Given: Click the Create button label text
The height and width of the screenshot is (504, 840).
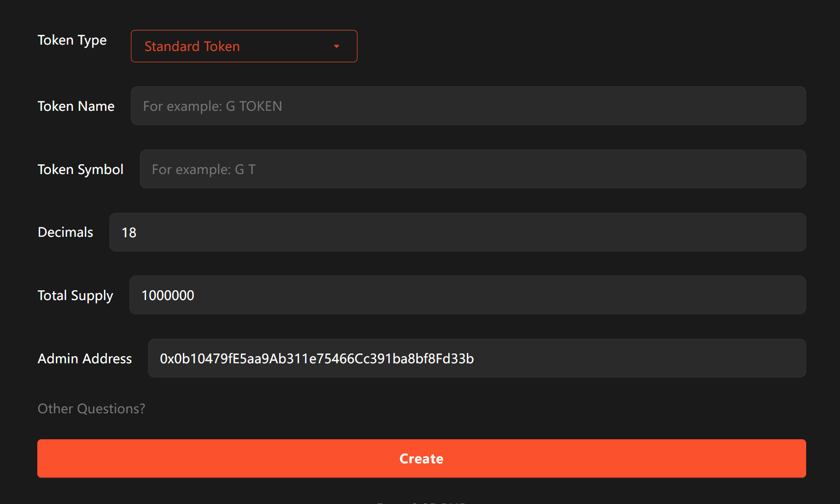Looking at the screenshot, I should pyautogui.click(x=421, y=458).
